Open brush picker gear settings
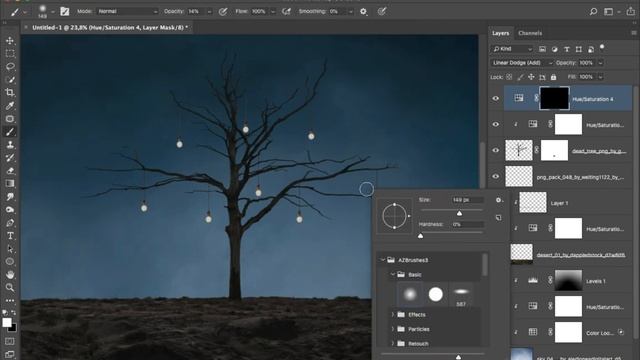This screenshot has width=640, height=360. coord(498,200)
